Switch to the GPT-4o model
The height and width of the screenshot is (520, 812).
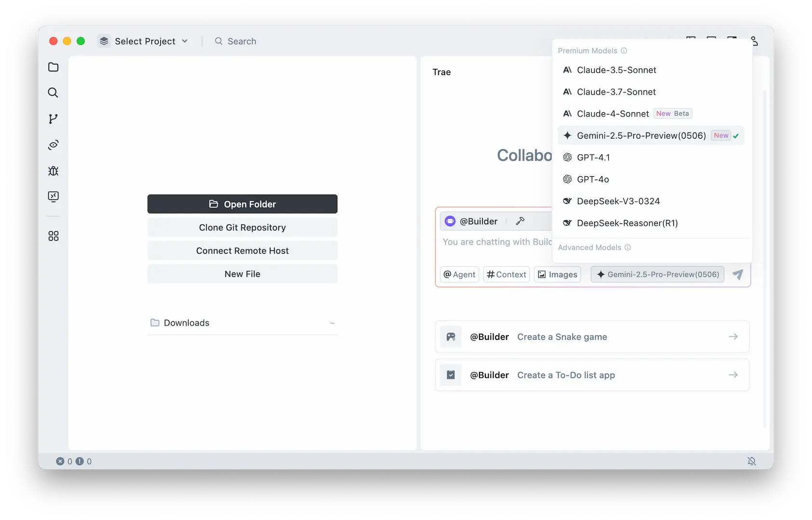click(651, 179)
